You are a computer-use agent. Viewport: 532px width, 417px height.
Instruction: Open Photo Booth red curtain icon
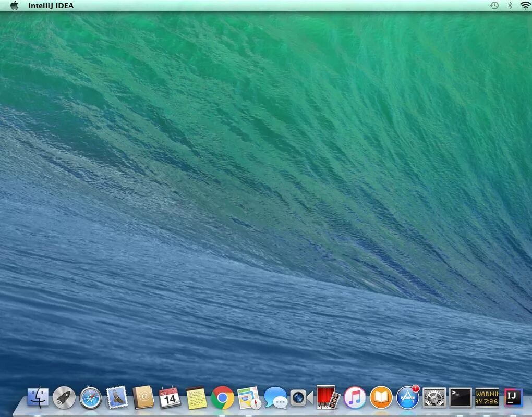328,397
